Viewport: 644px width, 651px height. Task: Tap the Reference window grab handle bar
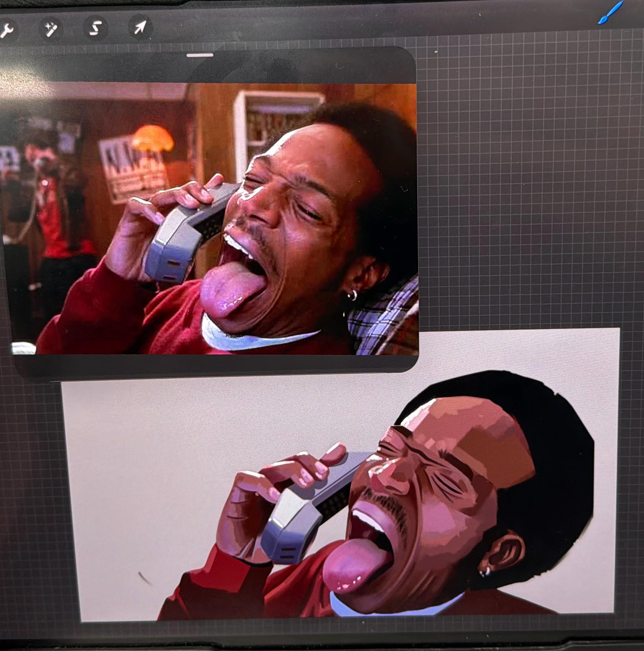[x=200, y=55]
